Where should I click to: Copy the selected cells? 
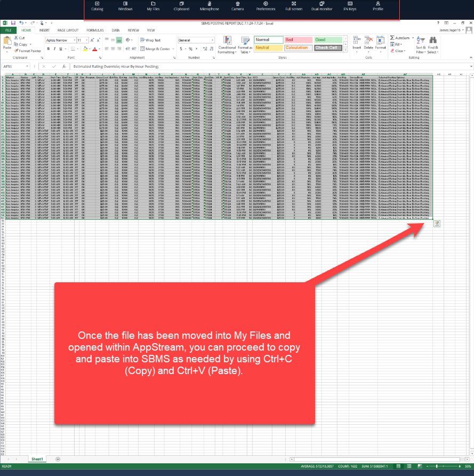pyautogui.click(x=21, y=44)
